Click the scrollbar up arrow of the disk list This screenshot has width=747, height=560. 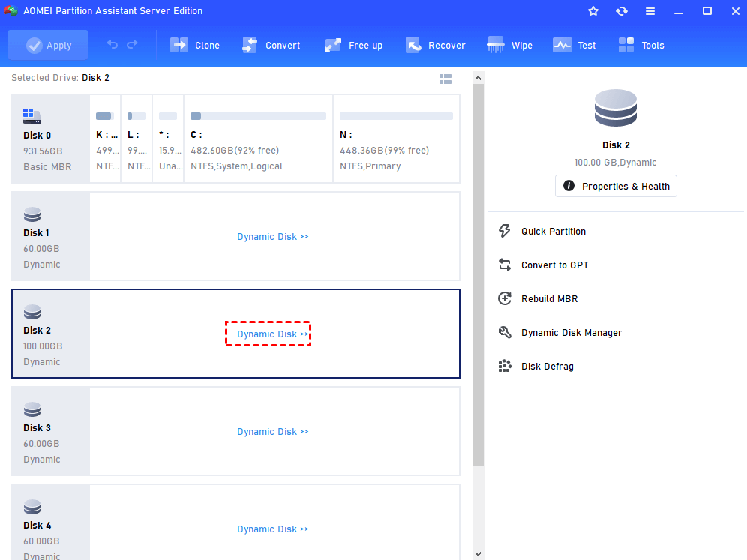pyautogui.click(x=478, y=78)
